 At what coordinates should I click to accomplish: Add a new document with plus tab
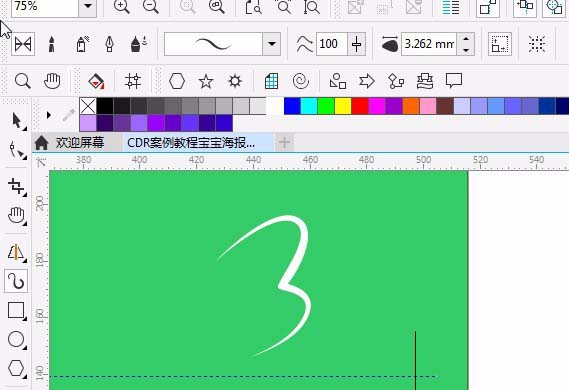click(x=284, y=143)
